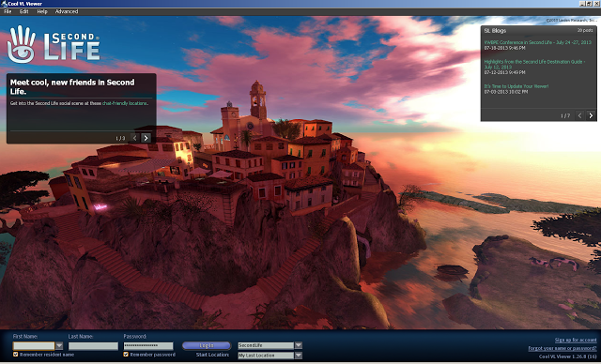601x364 pixels.
Task: Click the 07-12-2013 9:49 PM timestamp
Action: tap(504, 72)
